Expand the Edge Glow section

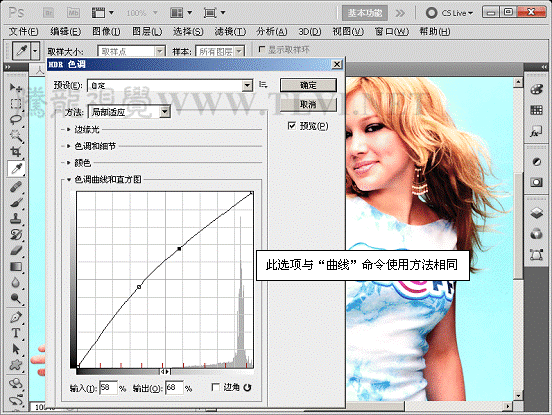click(x=69, y=130)
